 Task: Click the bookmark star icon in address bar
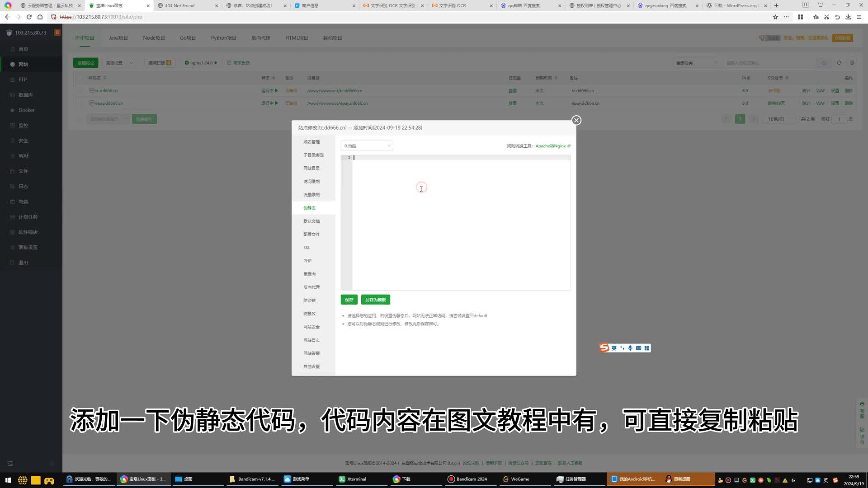pos(775,17)
